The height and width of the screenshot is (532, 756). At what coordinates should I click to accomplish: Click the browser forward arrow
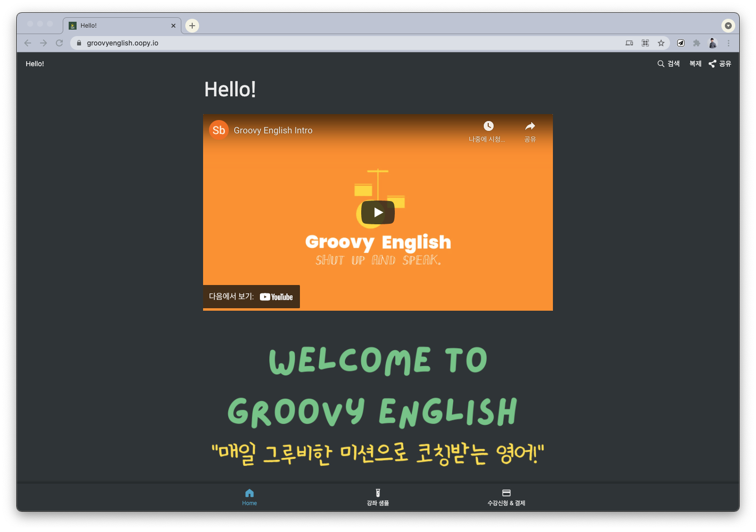click(x=43, y=43)
